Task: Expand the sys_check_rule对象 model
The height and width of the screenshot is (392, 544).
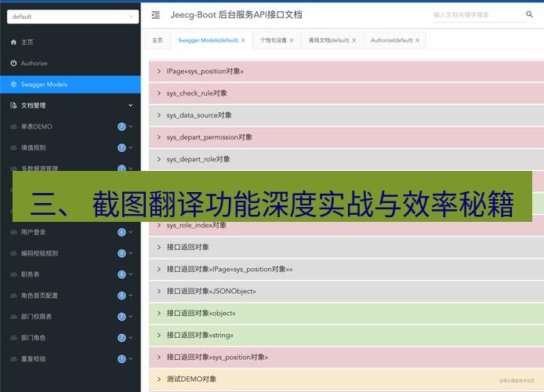Action: (x=346, y=93)
